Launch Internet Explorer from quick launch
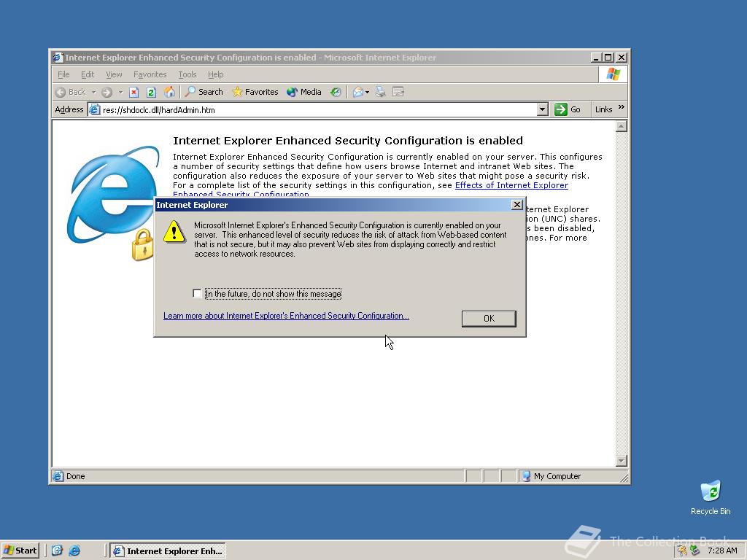The width and height of the screenshot is (747, 560). (x=75, y=551)
